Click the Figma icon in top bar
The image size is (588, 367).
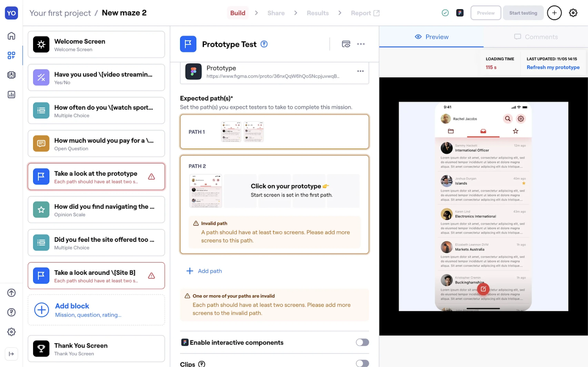(x=460, y=13)
